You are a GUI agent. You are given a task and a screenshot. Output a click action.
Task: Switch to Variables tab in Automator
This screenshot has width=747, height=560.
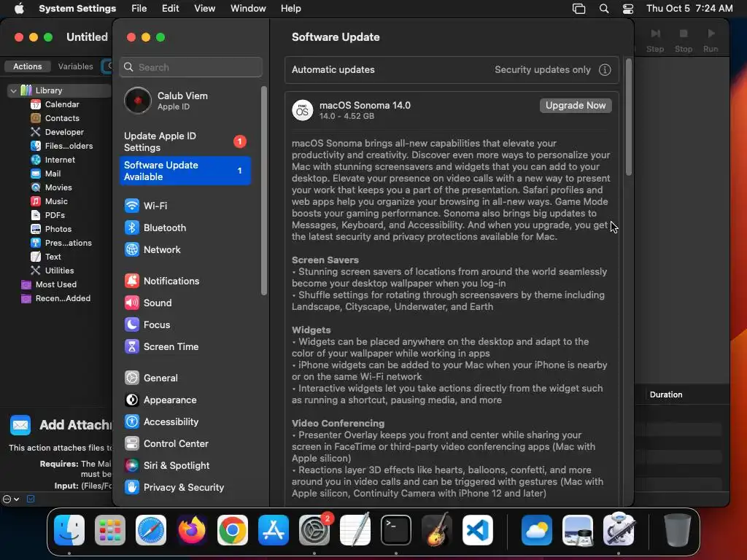point(75,66)
